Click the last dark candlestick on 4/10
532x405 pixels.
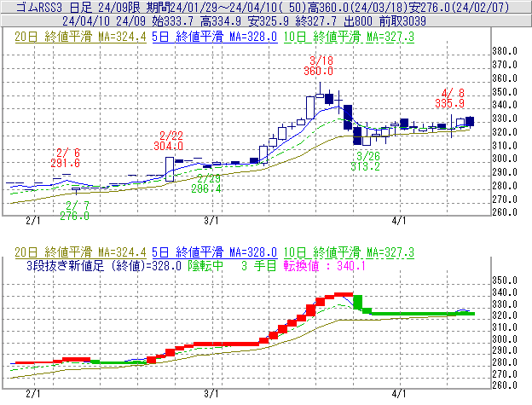[x=470, y=121]
